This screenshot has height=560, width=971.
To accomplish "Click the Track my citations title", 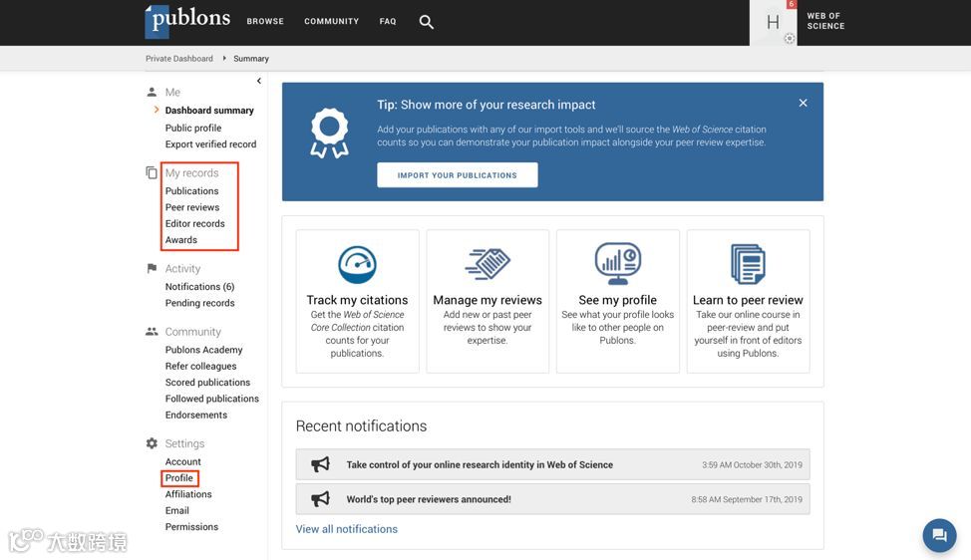I will [357, 300].
